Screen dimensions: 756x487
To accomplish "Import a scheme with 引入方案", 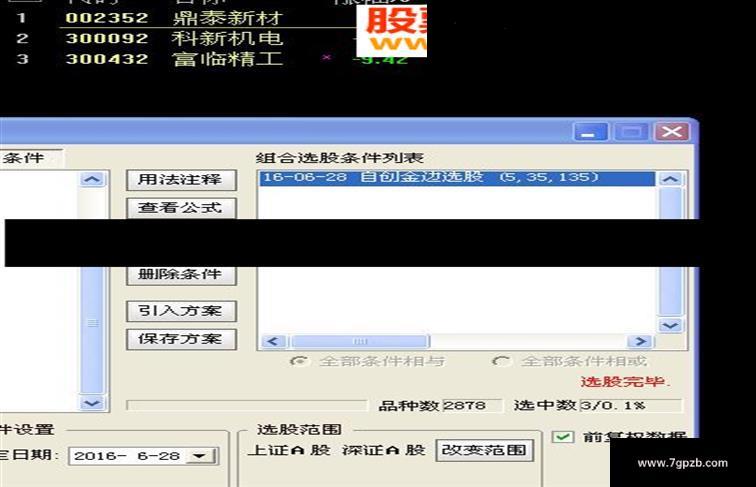I will click(181, 311).
